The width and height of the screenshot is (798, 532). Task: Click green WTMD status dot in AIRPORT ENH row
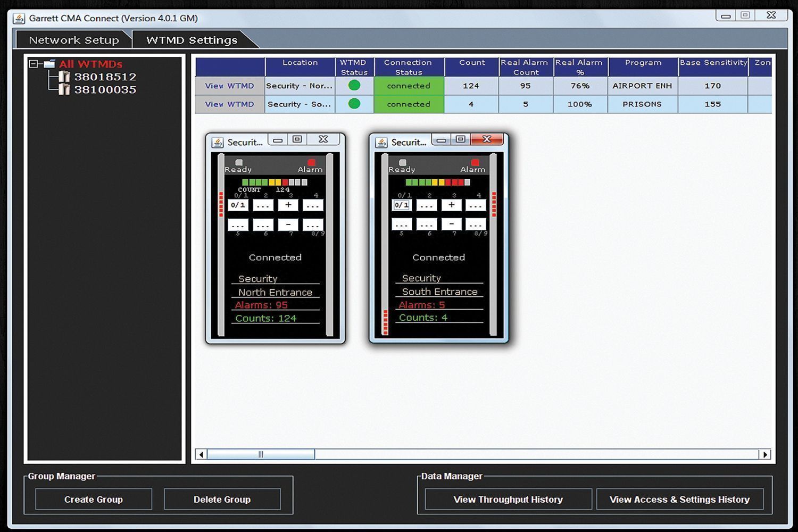pyautogui.click(x=354, y=85)
